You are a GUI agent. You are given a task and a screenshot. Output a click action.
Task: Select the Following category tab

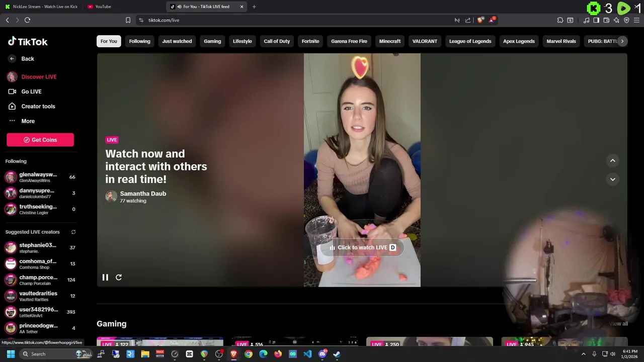(139, 41)
